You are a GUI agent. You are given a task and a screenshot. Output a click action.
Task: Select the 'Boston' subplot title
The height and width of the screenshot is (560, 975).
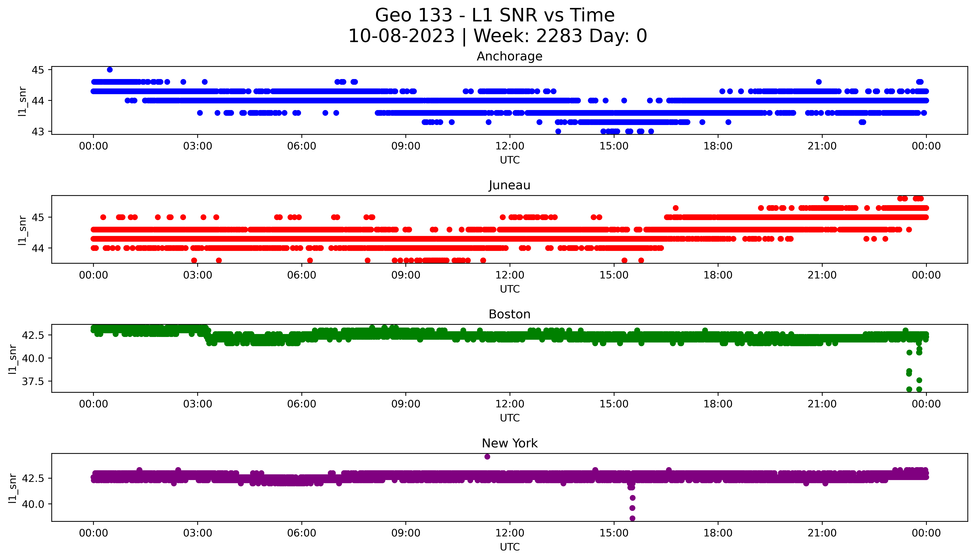(510, 314)
